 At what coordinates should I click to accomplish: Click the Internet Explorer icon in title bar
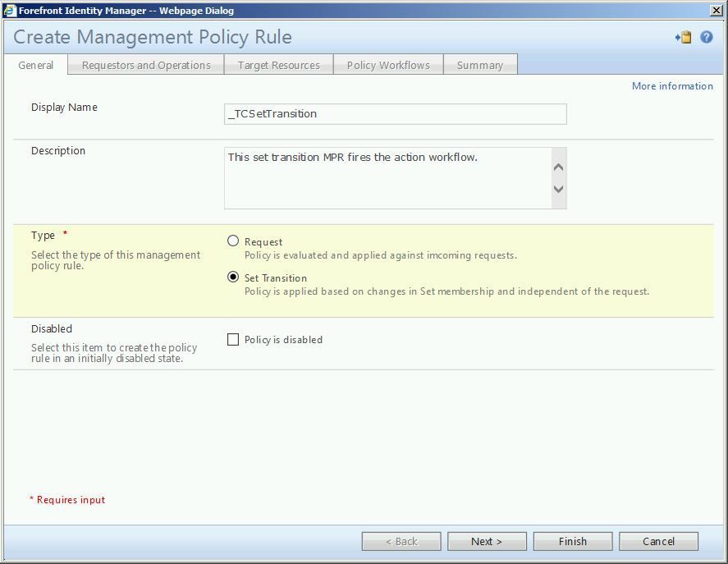tap(10, 10)
